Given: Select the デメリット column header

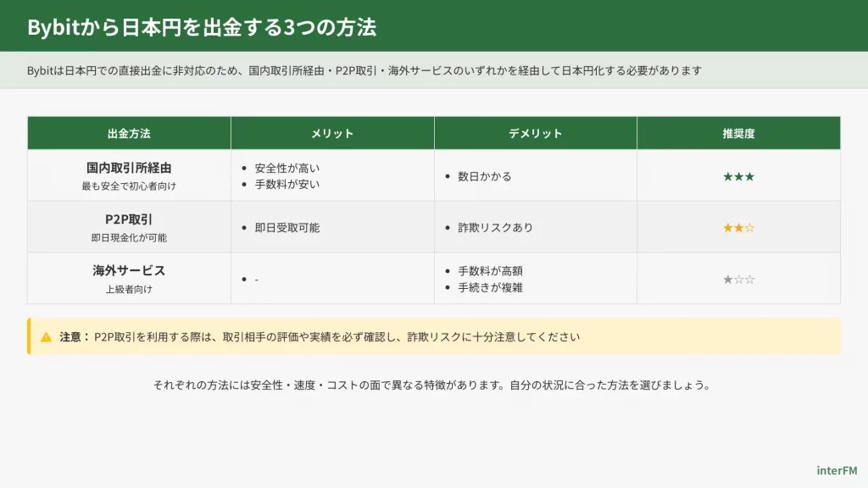Looking at the screenshot, I should click(535, 133).
